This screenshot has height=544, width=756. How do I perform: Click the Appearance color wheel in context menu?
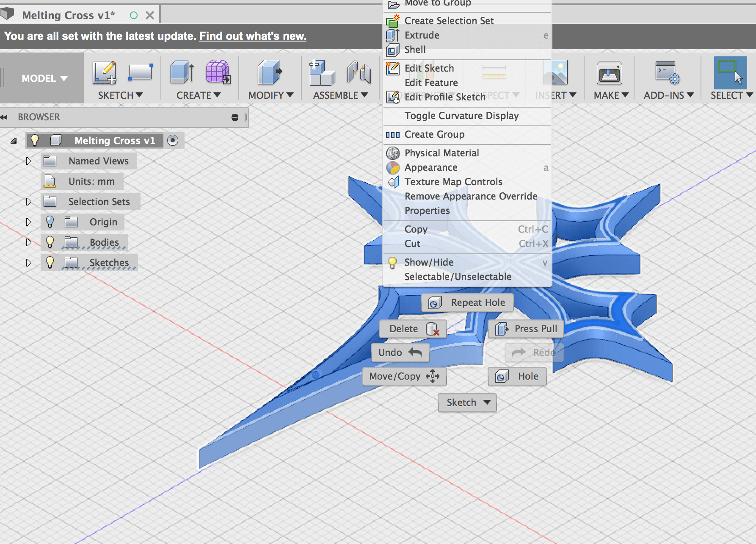coord(392,167)
